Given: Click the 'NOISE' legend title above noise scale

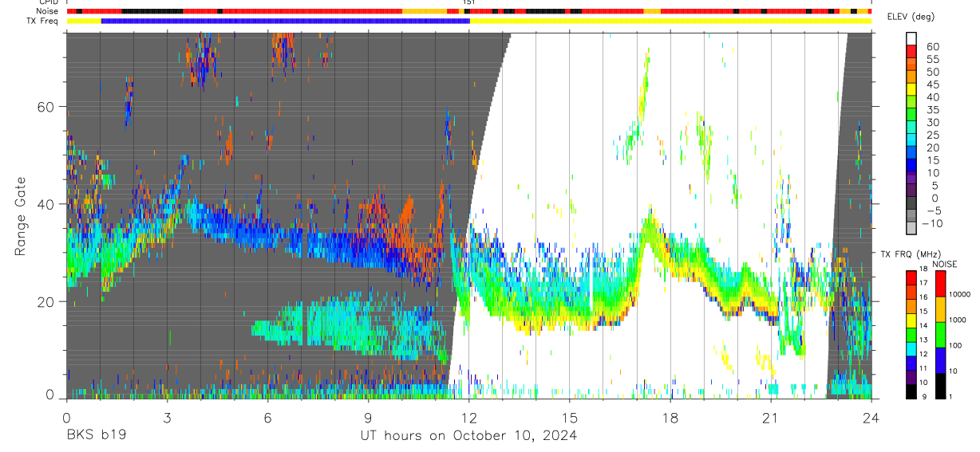Looking at the screenshot, I should point(946,264).
